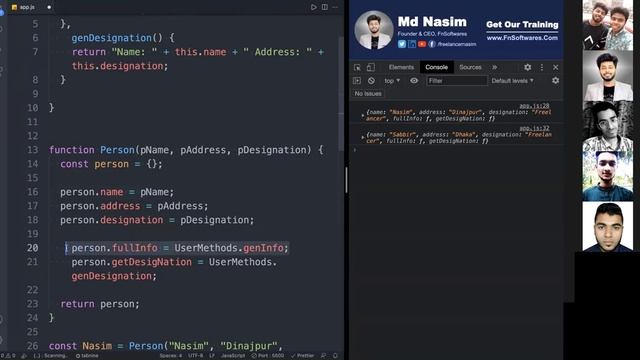Split the editor with the split icon

(324, 7)
